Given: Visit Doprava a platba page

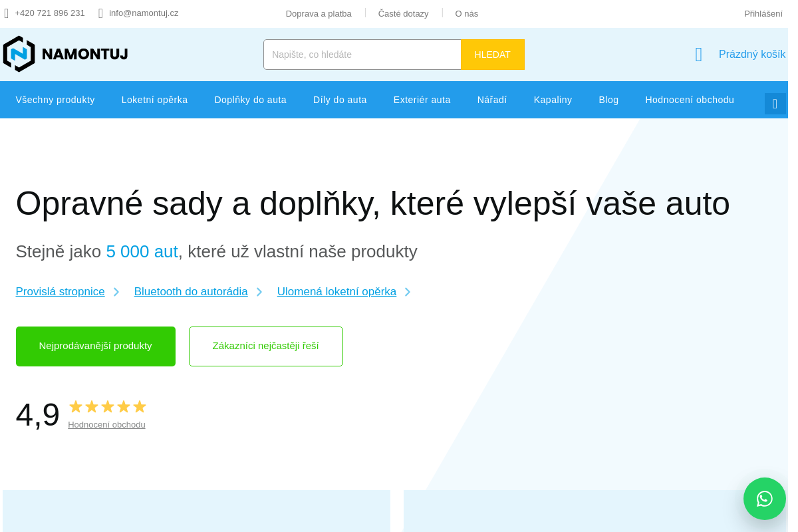Looking at the screenshot, I should (x=319, y=13).
